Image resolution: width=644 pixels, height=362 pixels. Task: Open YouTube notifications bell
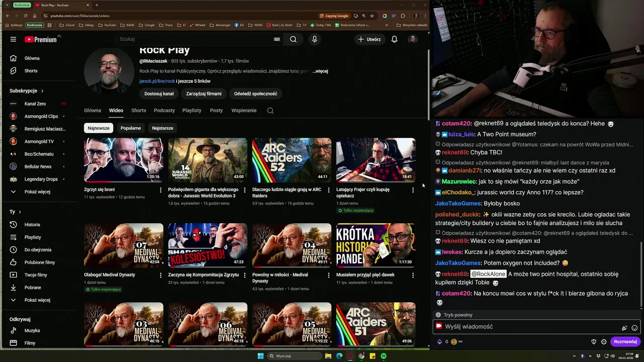pos(394,39)
